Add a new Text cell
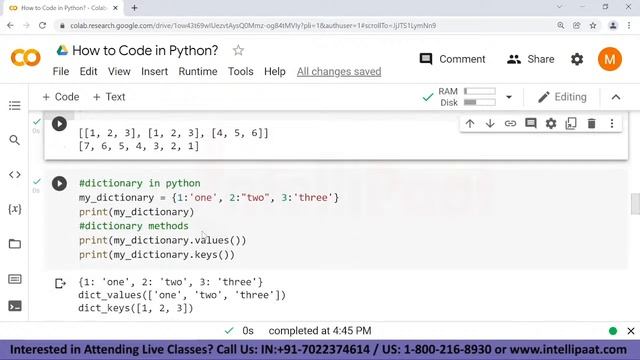This screenshot has height=360, width=640. pos(109,97)
